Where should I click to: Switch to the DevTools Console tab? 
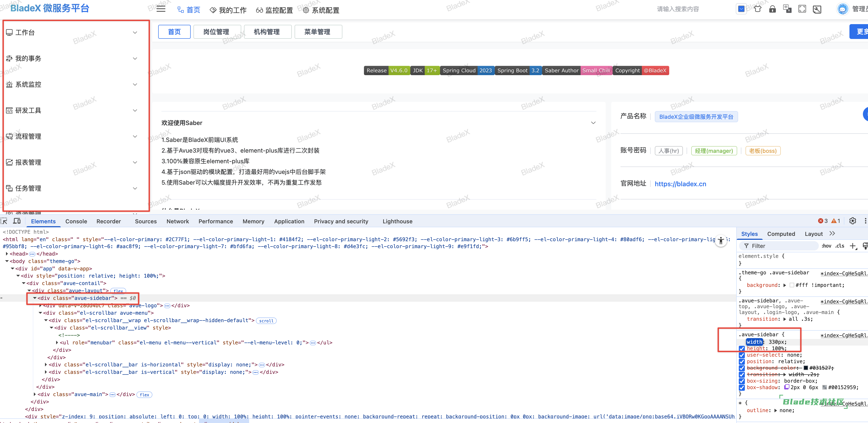tap(76, 221)
